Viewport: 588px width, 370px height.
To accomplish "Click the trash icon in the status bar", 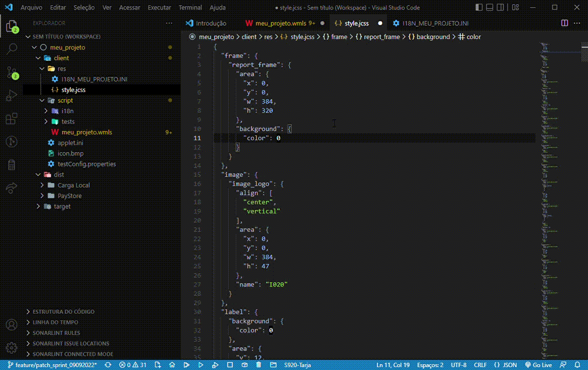I will click(259, 364).
